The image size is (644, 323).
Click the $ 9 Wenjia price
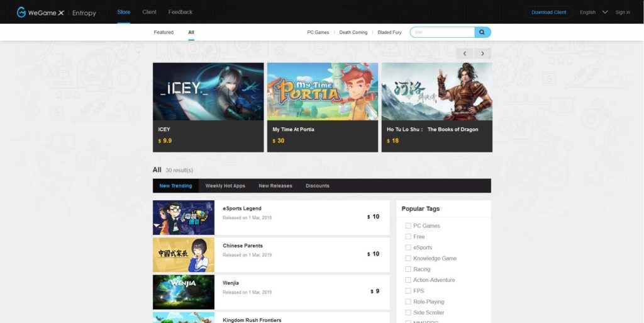click(x=375, y=292)
